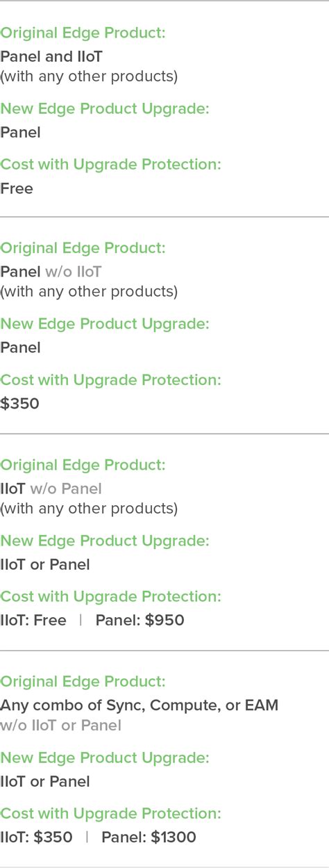
Task: Click the 'IIoT: $350' cost entry
Action: (36, 837)
